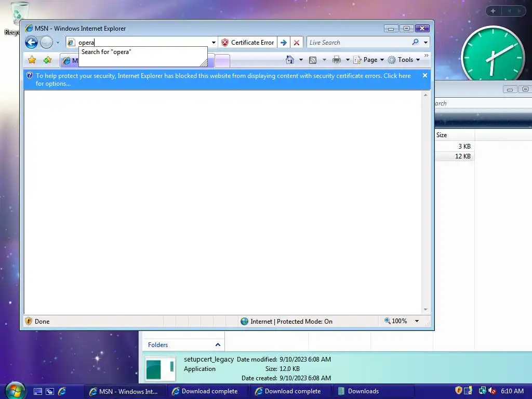532x399 pixels.
Task: Open the Page menu
Action: pos(369,60)
